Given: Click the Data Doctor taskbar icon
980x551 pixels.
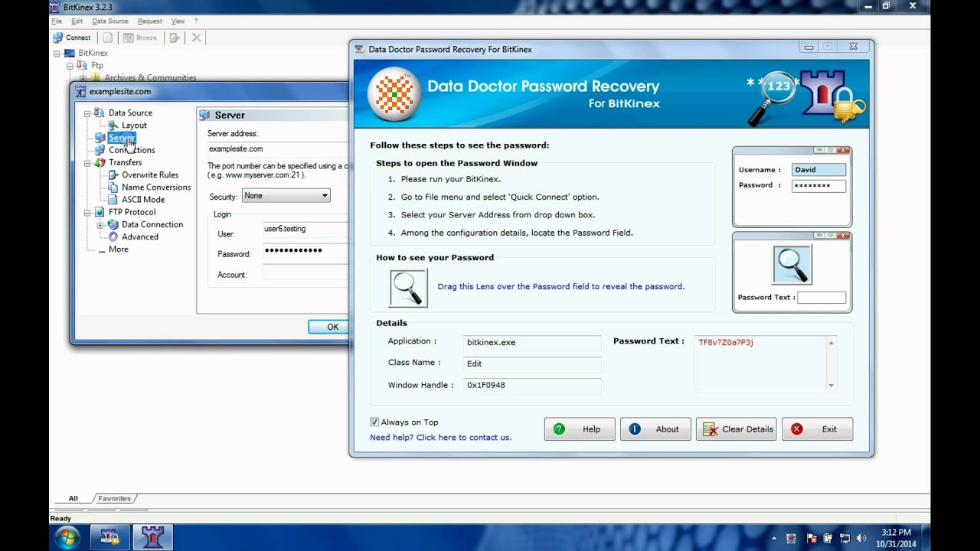Looking at the screenshot, I should coord(110,537).
